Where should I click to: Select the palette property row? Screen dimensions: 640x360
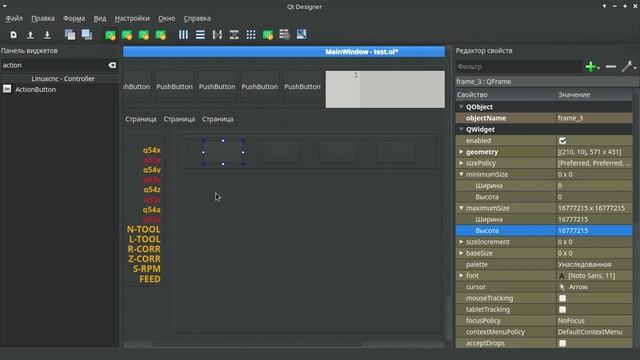point(544,264)
